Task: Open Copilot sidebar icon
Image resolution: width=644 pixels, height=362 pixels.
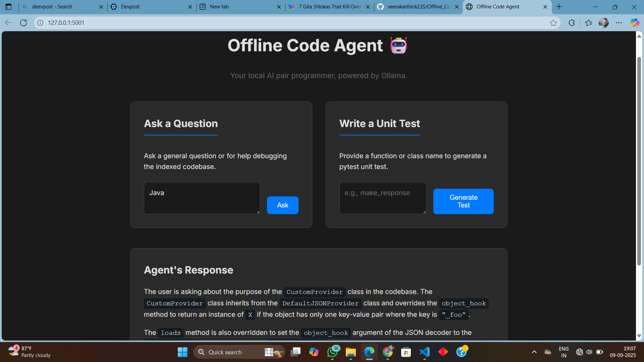Action: 634,23
